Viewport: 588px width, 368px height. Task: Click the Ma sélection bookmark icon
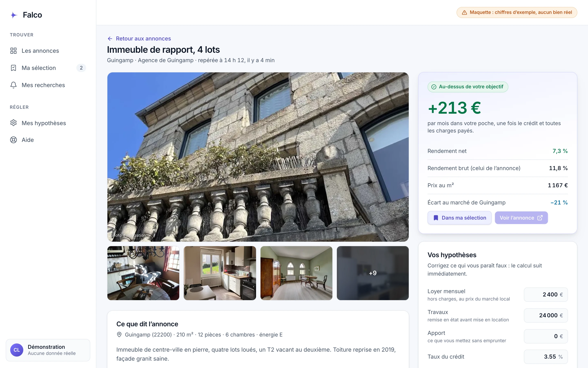point(13,68)
